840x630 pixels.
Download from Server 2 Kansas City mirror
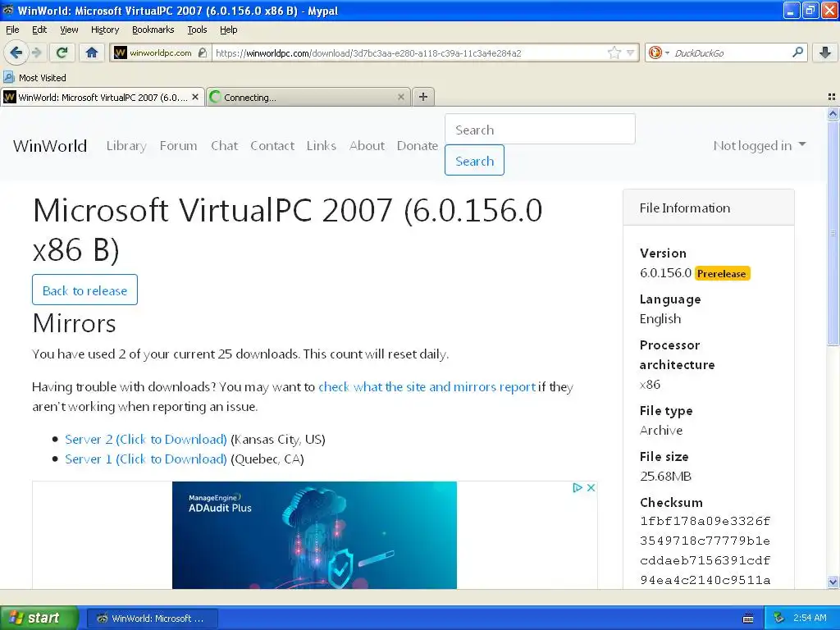tap(146, 440)
